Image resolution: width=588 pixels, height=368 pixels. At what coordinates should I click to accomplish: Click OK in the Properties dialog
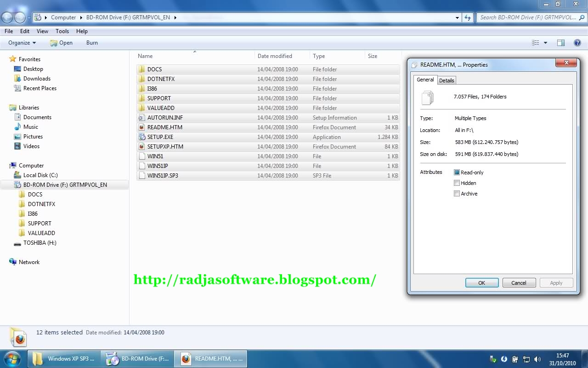pos(482,283)
